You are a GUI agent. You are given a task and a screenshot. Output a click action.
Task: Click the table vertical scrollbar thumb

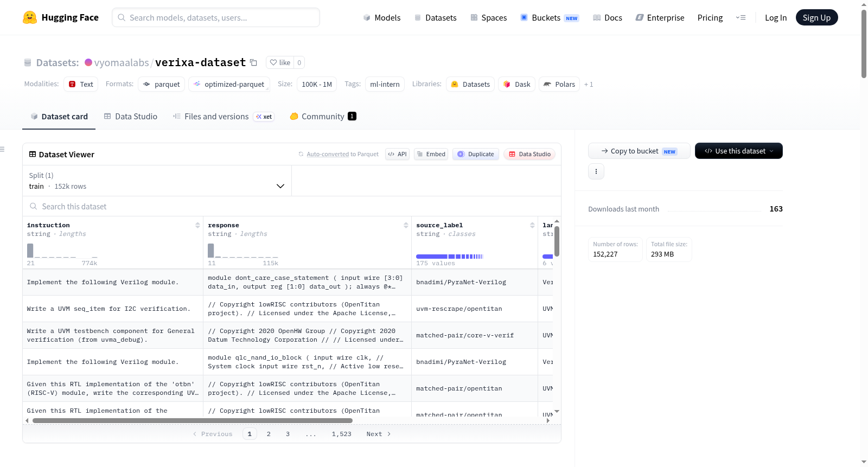[557, 241]
